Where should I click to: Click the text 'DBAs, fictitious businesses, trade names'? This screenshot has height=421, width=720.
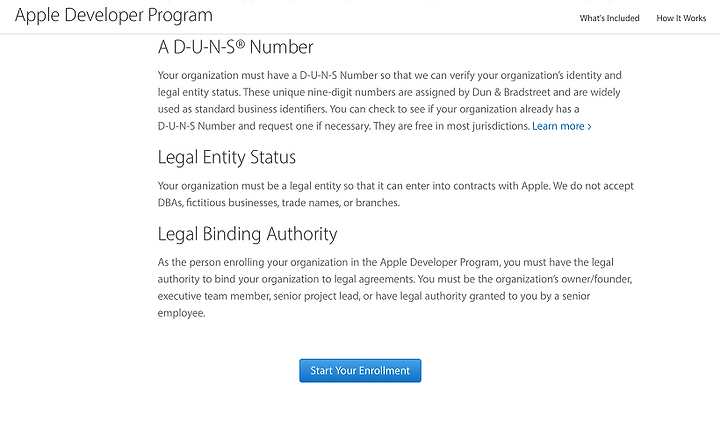click(x=249, y=203)
